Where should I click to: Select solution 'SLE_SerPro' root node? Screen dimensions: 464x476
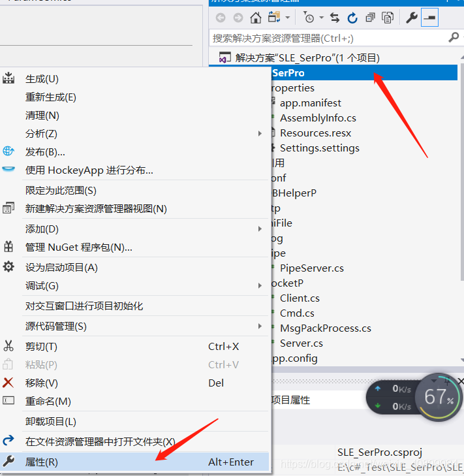point(307,57)
